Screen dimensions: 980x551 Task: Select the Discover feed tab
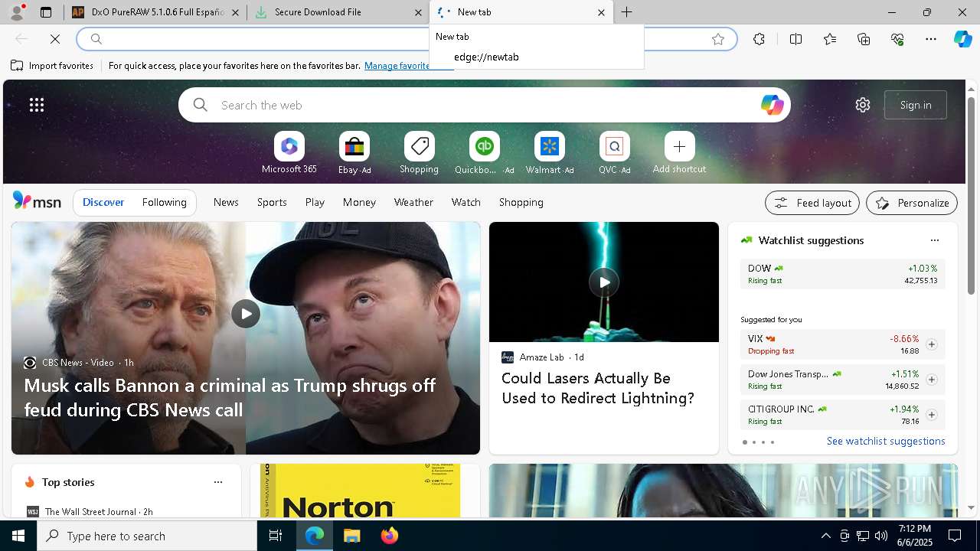coord(103,202)
